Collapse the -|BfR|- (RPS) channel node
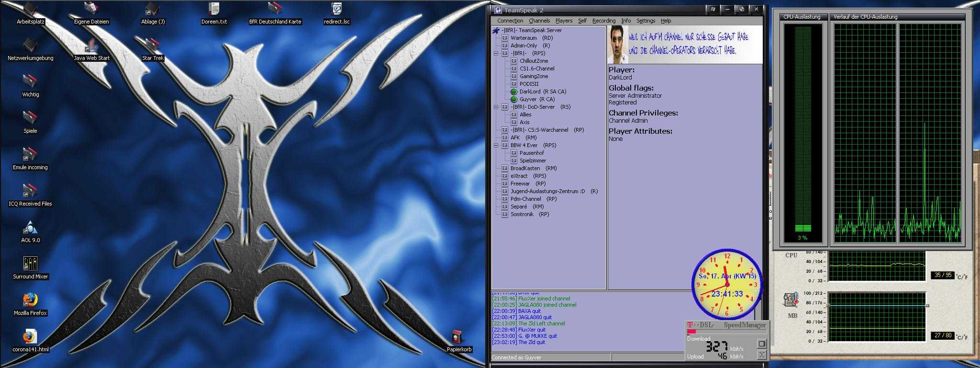Viewport: 980px width, 368px height. point(496,53)
